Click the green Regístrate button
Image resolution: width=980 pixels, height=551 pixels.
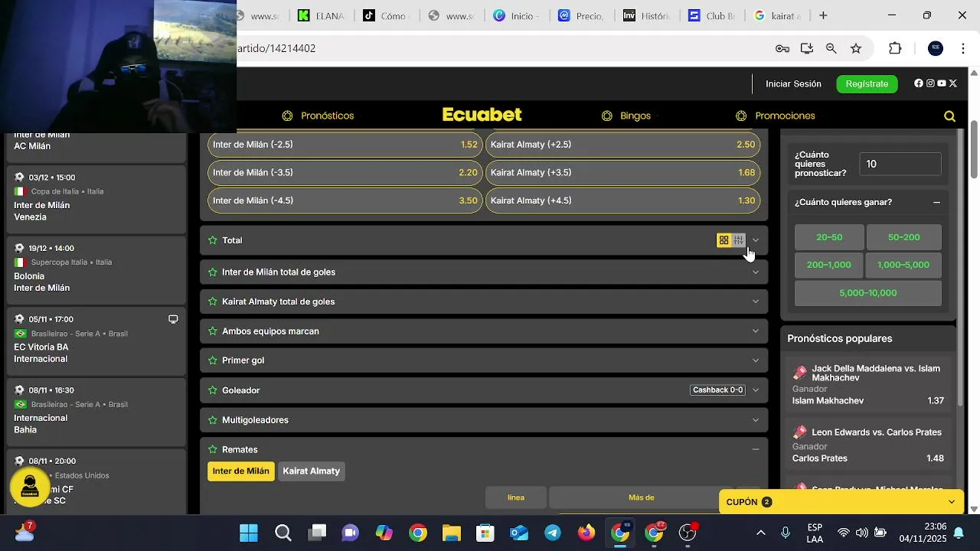[x=867, y=84]
